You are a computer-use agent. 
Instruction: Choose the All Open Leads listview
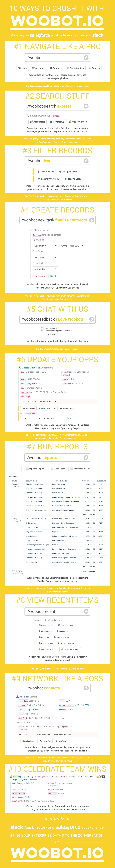[68, 172]
